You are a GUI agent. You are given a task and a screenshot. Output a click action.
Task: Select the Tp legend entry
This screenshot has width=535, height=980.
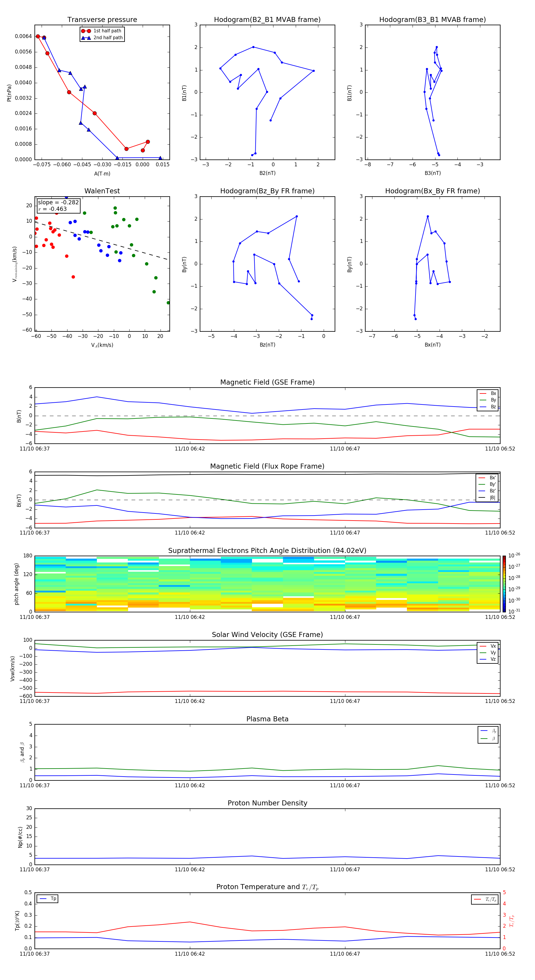pos(48,899)
